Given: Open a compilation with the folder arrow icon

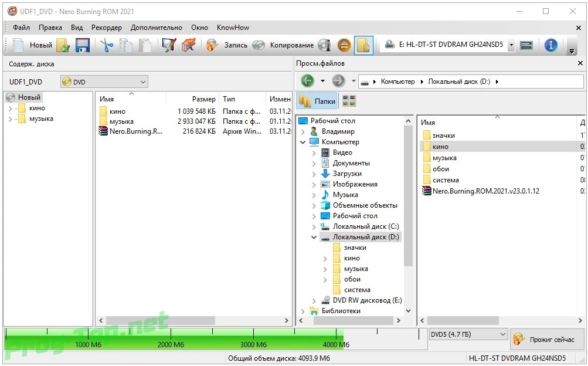Looking at the screenshot, I should (63, 45).
